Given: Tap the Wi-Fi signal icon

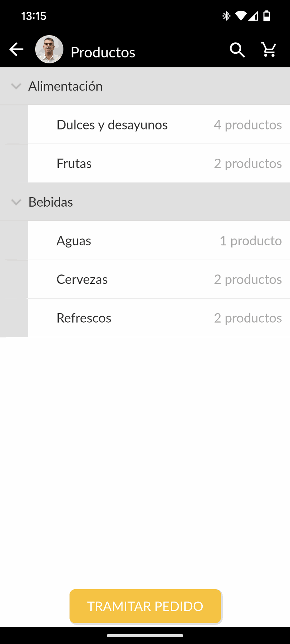Looking at the screenshot, I should [x=241, y=16].
